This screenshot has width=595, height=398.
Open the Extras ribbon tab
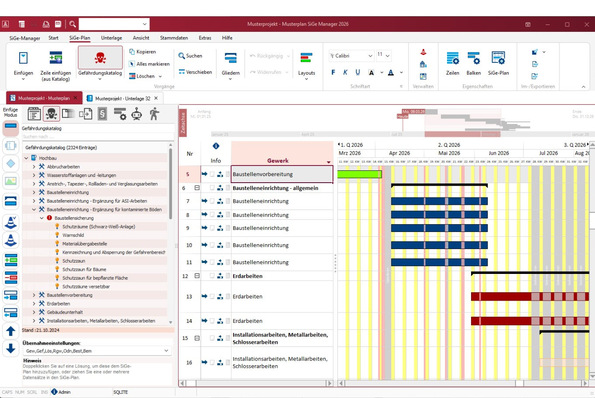click(205, 38)
